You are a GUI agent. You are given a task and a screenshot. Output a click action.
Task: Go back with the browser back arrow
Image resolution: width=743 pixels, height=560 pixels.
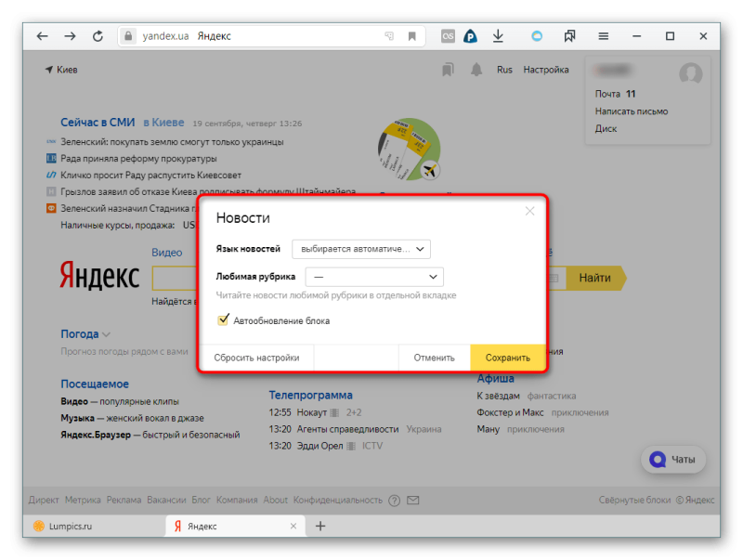[42, 36]
